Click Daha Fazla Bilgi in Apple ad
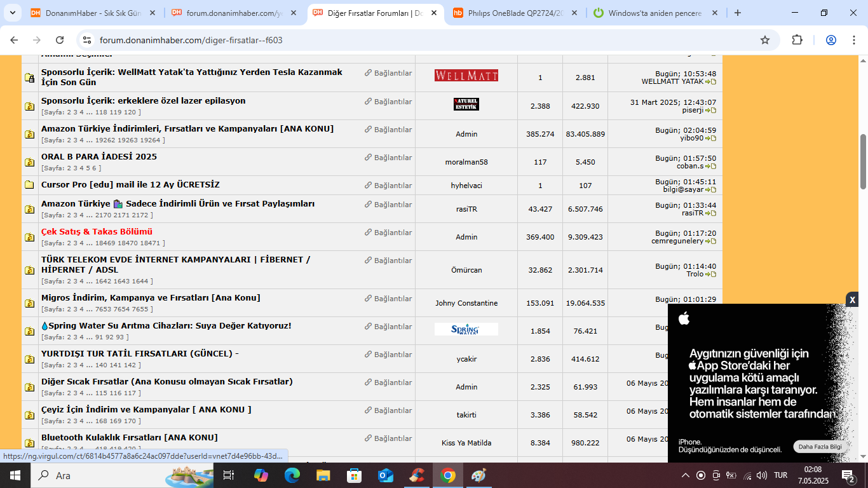Image resolution: width=868 pixels, height=488 pixels. [820, 447]
